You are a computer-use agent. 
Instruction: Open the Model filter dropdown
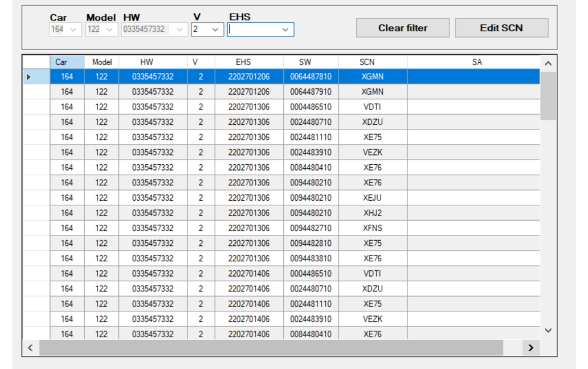tap(110, 29)
